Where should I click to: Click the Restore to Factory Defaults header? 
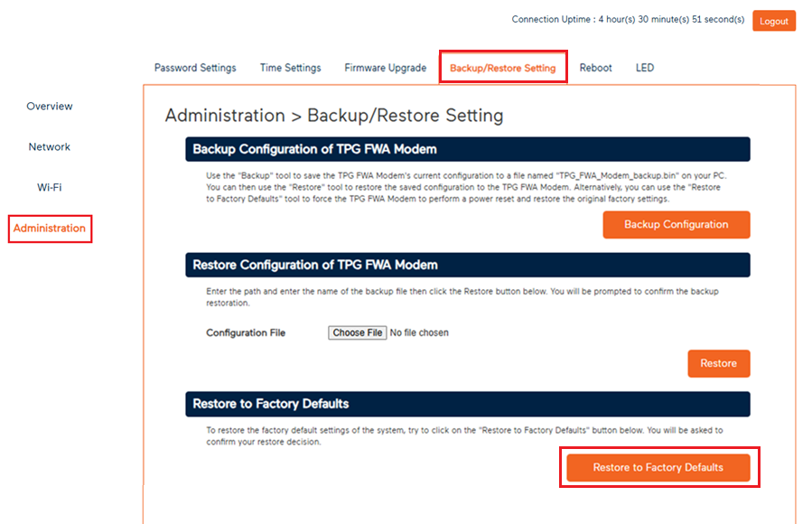(x=467, y=404)
